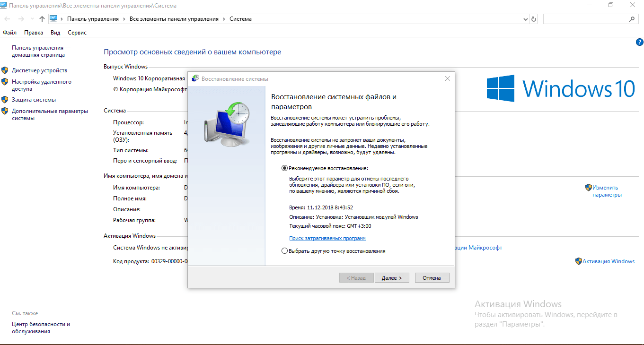Click the Отмена button
Screen dimensions: 644x345
click(432, 278)
